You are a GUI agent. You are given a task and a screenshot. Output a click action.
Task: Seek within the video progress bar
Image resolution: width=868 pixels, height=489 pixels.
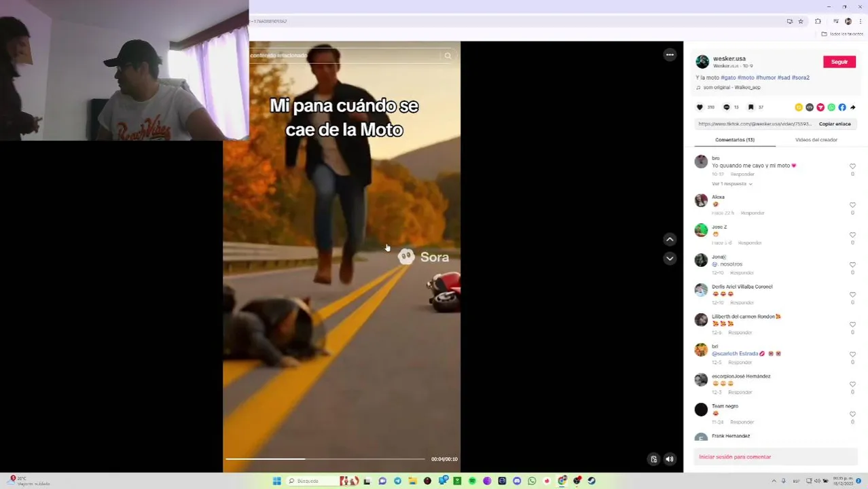325,459
